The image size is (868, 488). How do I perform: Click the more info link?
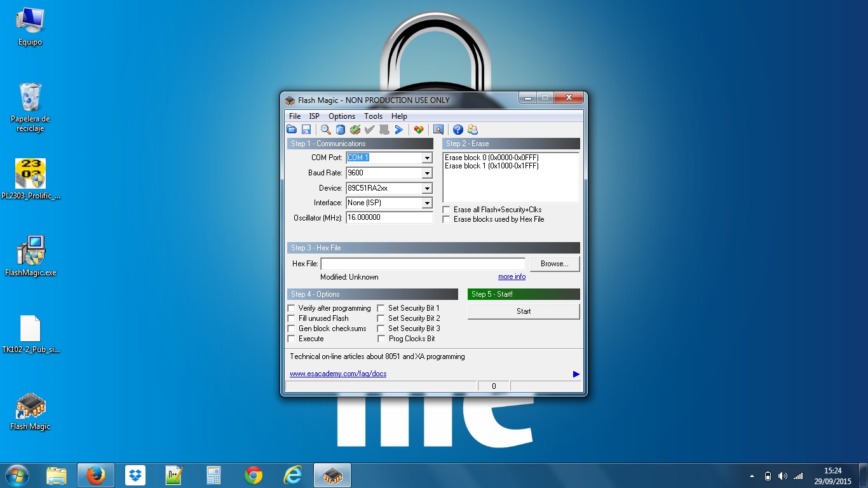coord(512,277)
